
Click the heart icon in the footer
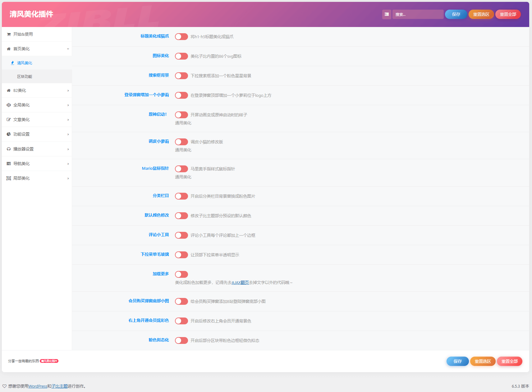[x=4, y=386]
